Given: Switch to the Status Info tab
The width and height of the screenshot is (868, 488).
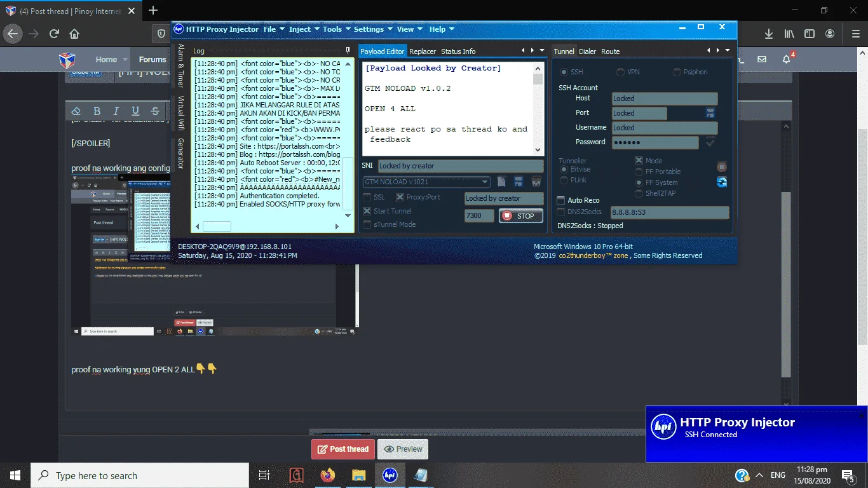Looking at the screenshot, I should click(x=458, y=51).
